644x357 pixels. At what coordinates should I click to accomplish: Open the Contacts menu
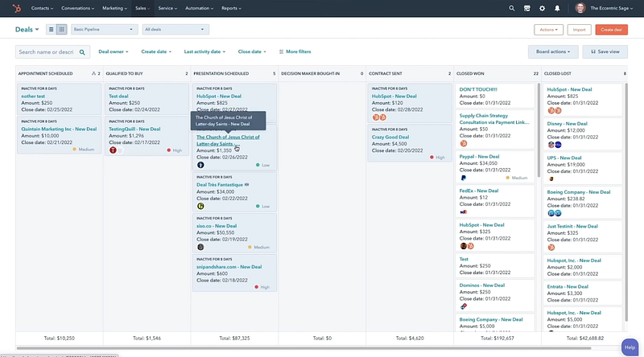tap(42, 8)
